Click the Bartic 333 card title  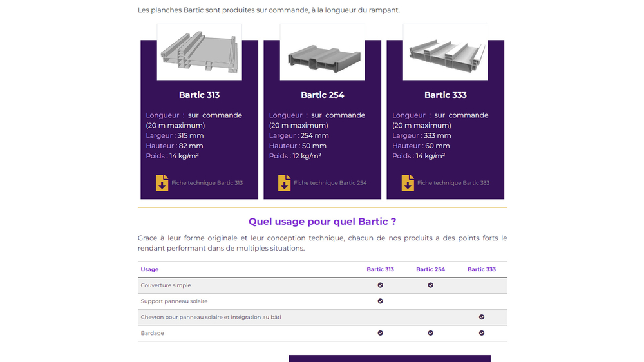point(445,95)
